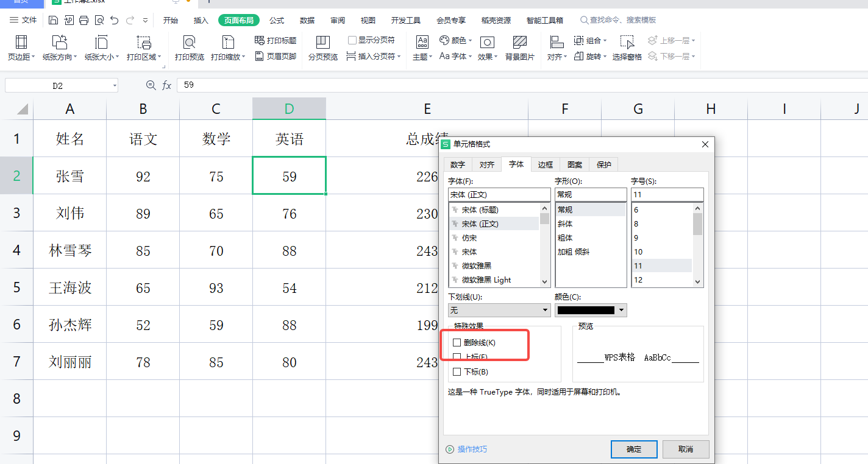Click 背景图片 background image
868x464 pixels.
[520, 48]
